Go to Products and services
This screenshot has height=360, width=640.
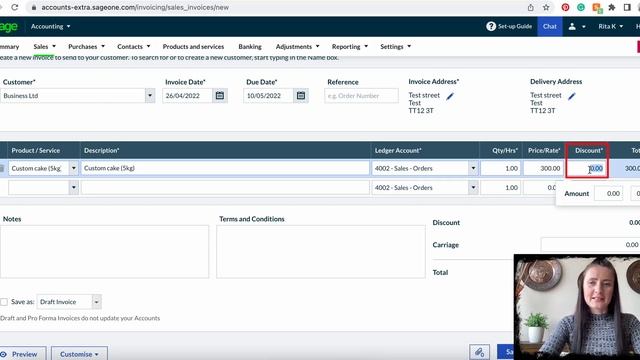point(193,47)
